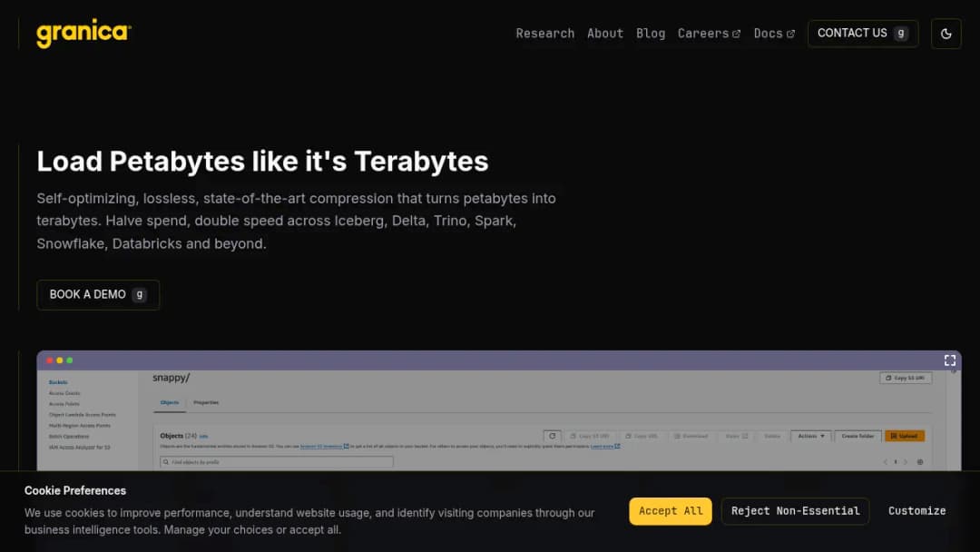
Task: Customize cookie preferences
Action: coord(916,511)
